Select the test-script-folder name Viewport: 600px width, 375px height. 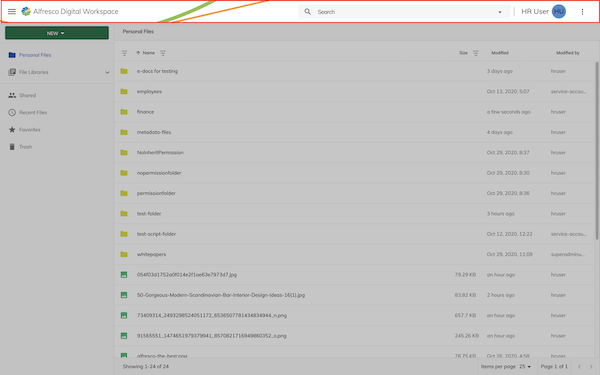(156, 234)
